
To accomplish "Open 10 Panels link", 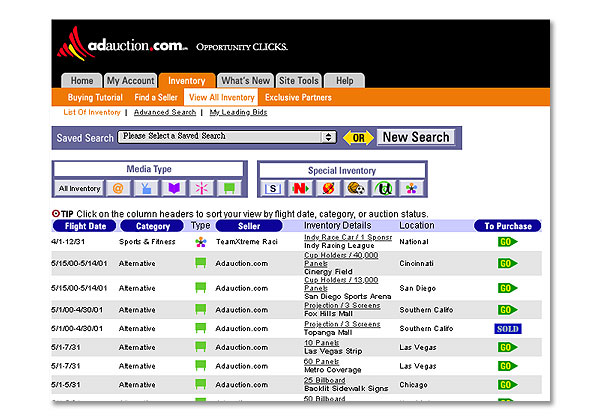I will pyautogui.click(x=321, y=343).
